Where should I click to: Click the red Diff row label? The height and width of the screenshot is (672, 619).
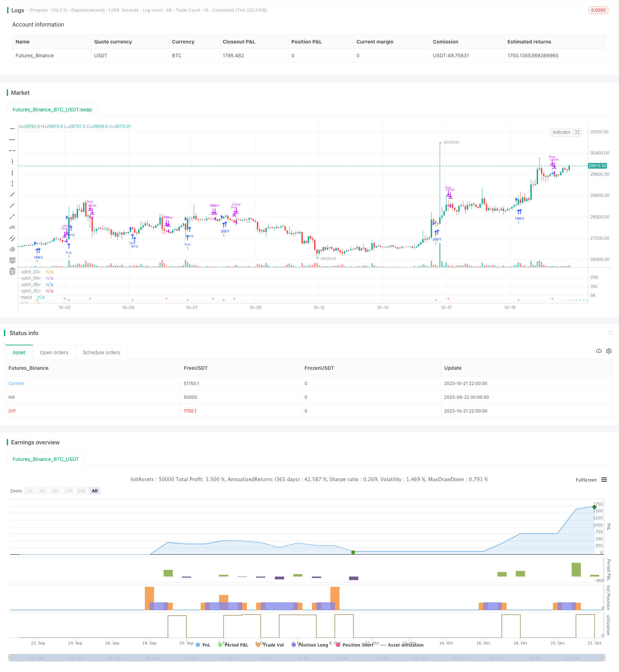pos(12,411)
